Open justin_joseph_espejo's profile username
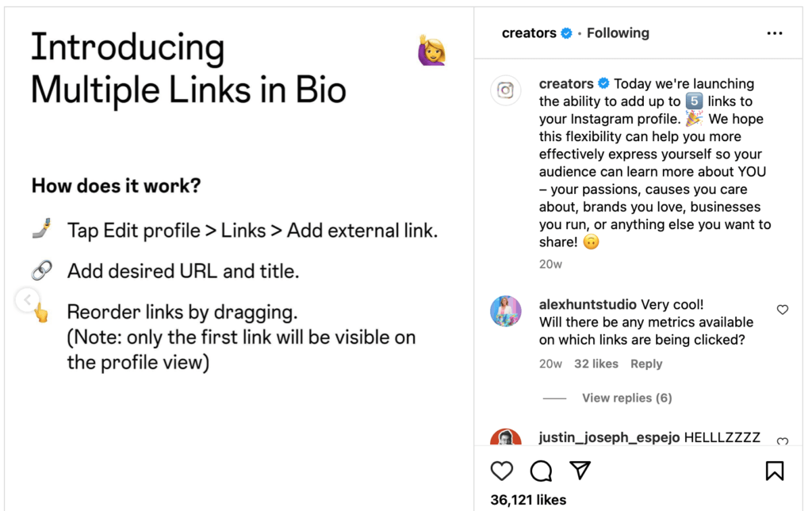 click(x=609, y=437)
